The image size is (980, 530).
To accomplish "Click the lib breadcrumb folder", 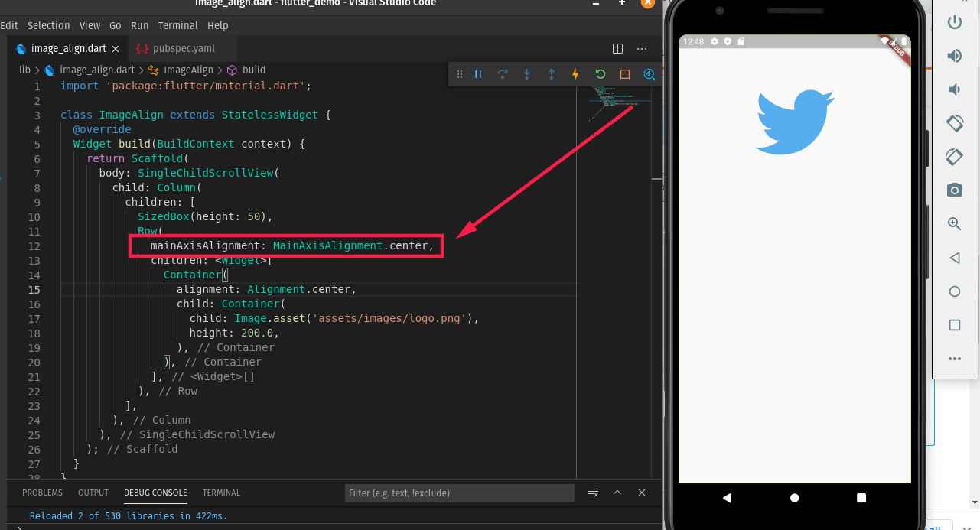I will point(25,70).
